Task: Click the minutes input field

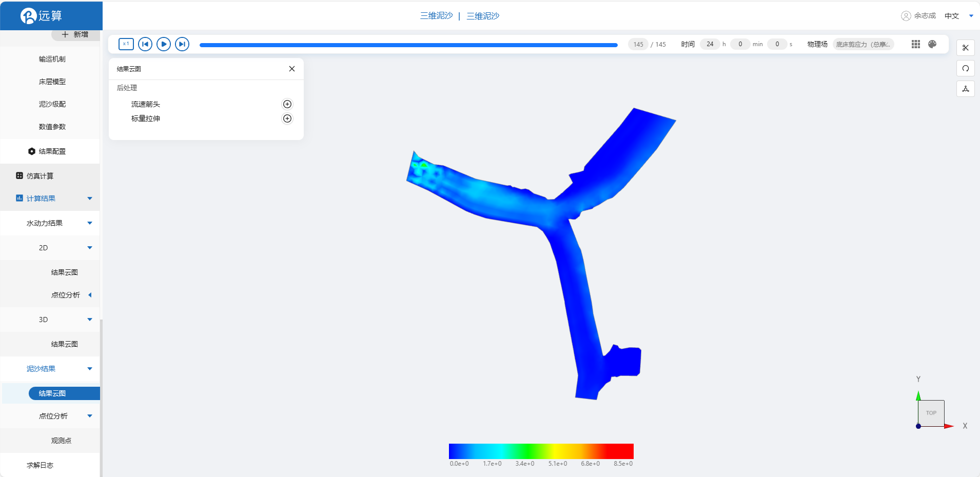Action: click(740, 44)
